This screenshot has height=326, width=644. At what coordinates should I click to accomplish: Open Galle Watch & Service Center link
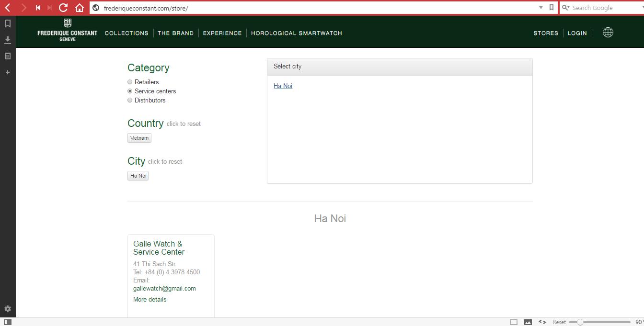pyautogui.click(x=159, y=248)
